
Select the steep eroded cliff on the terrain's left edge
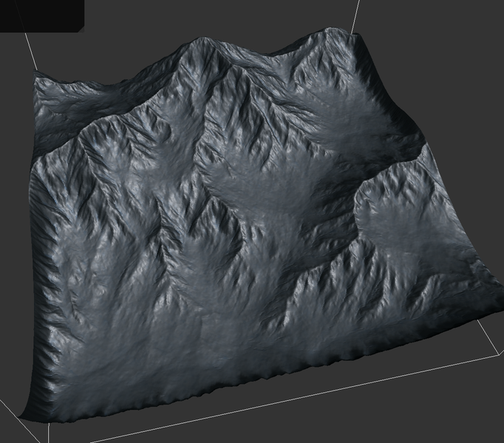pos(47,289)
